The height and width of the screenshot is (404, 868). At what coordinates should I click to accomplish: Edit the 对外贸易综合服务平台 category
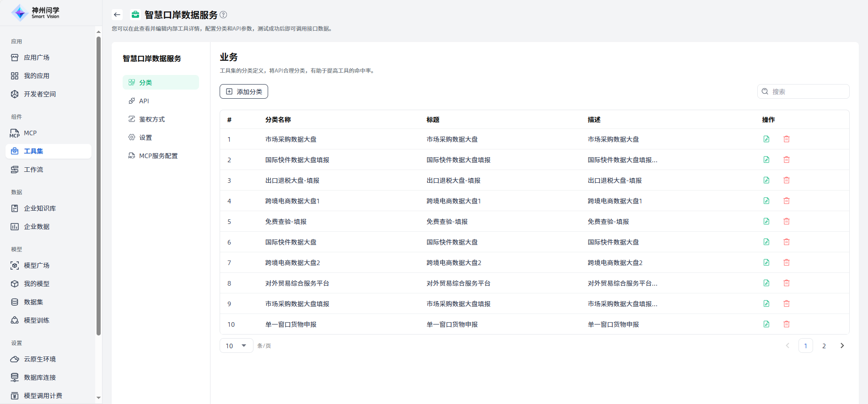[x=766, y=283]
